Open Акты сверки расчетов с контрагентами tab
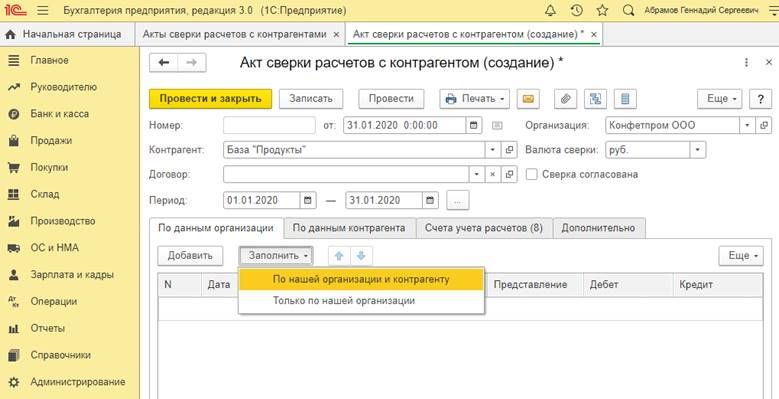The height and width of the screenshot is (399, 779). (234, 35)
